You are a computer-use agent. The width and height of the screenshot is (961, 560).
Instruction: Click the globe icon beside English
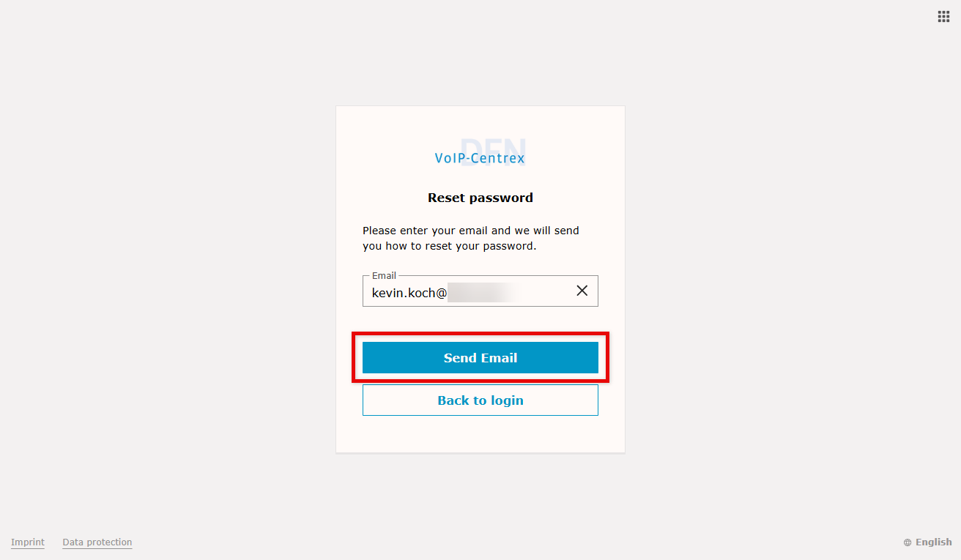coord(908,542)
